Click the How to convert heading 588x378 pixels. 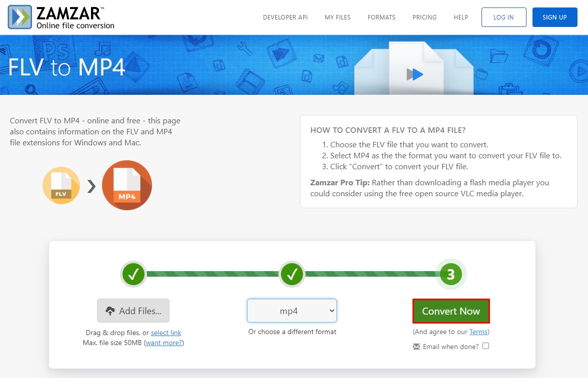[x=388, y=130]
